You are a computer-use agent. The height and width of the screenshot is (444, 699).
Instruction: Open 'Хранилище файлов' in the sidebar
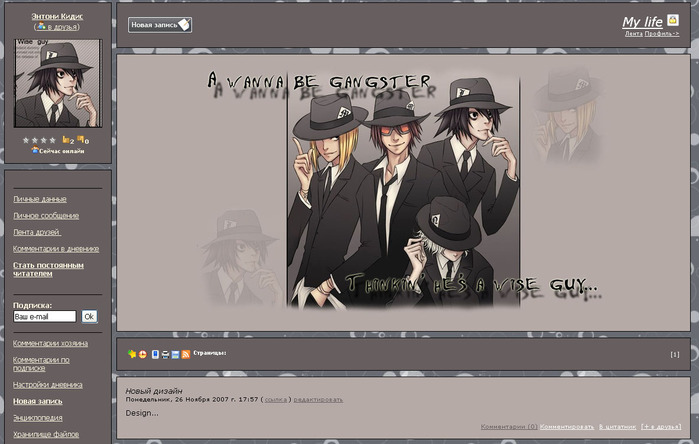click(x=46, y=434)
